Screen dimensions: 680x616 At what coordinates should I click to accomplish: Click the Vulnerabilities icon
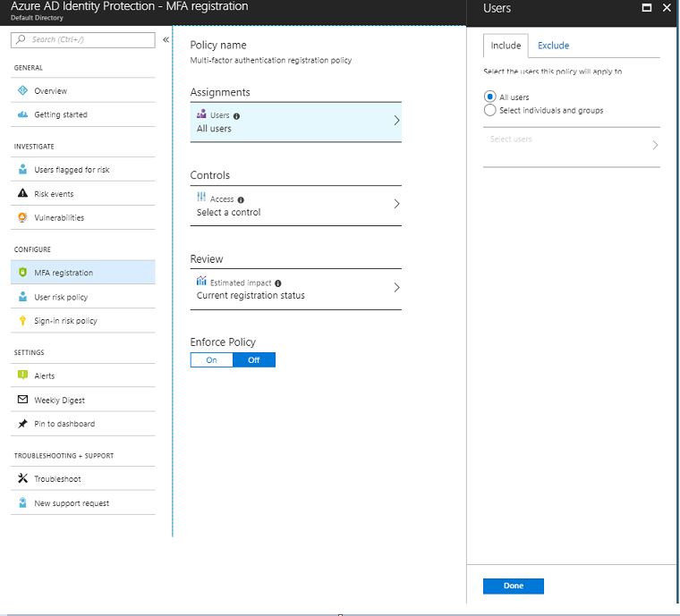pyautogui.click(x=22, y=217)
